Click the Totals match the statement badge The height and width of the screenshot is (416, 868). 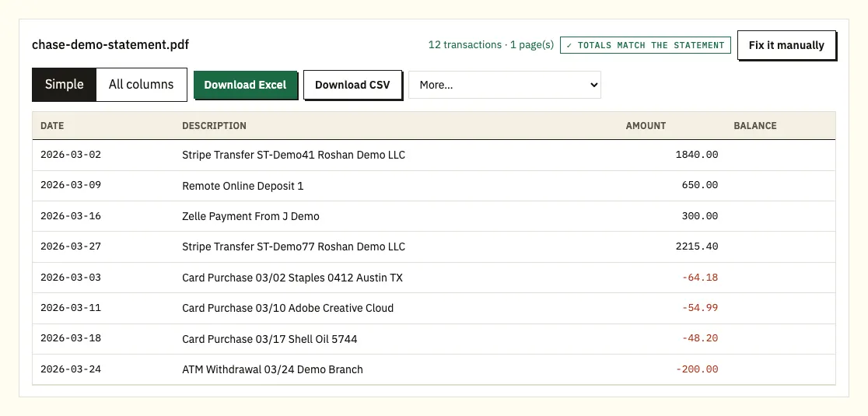pyautogui.click(x=646, y=45)
